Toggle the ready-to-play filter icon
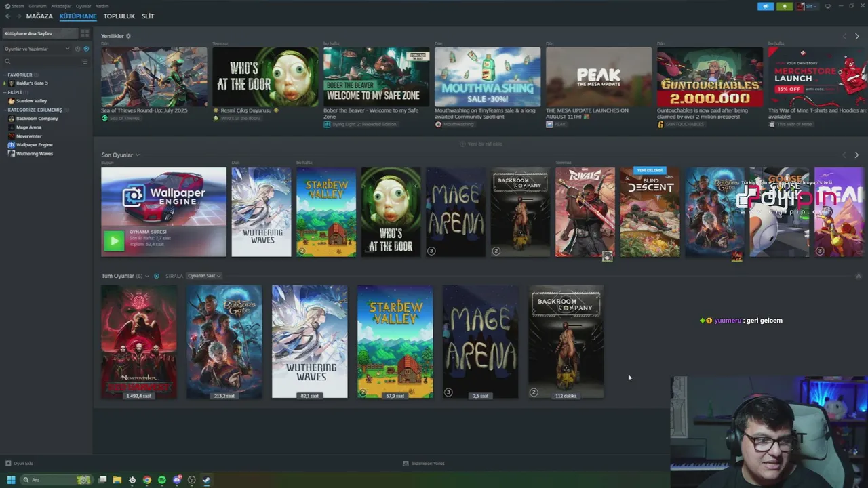 point(86,49)
